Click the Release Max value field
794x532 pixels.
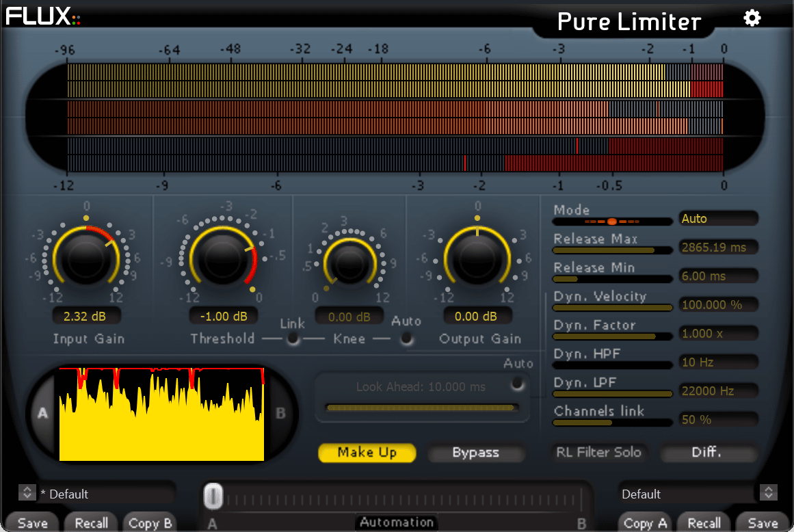click(718, 247)
